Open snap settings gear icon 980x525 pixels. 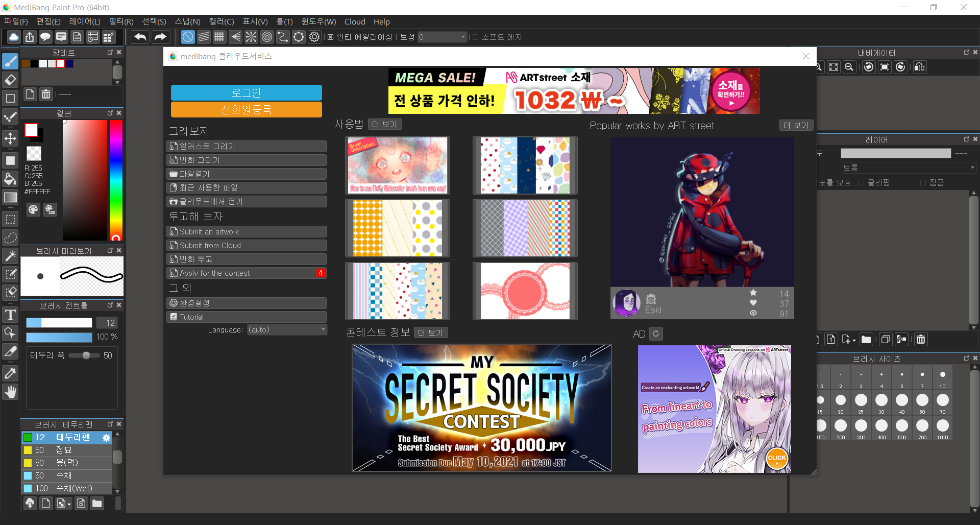coord(314,37)
